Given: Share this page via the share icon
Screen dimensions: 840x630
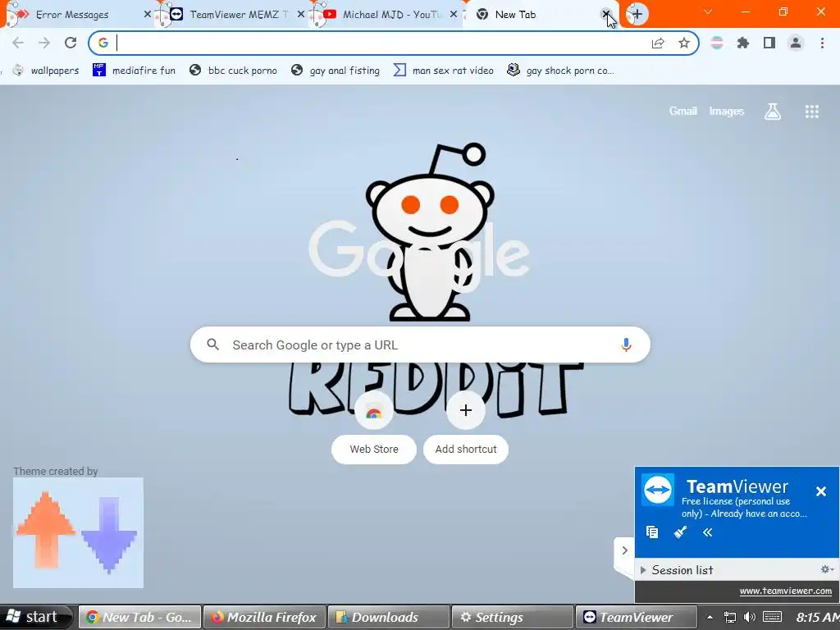Looking at the screenshot, I should click(x=658, y=43).
